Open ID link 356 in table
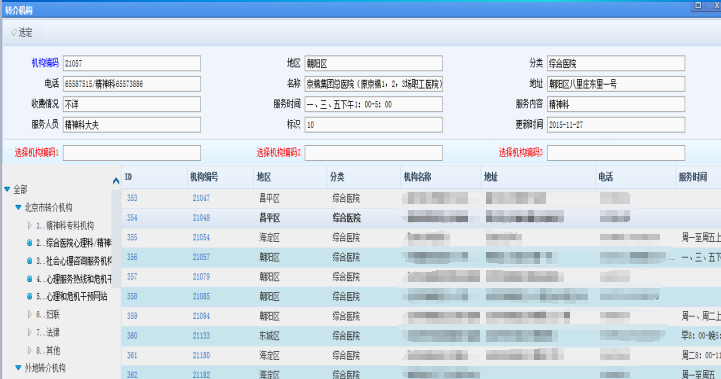 pyautogui.click(x=132, y=257)
